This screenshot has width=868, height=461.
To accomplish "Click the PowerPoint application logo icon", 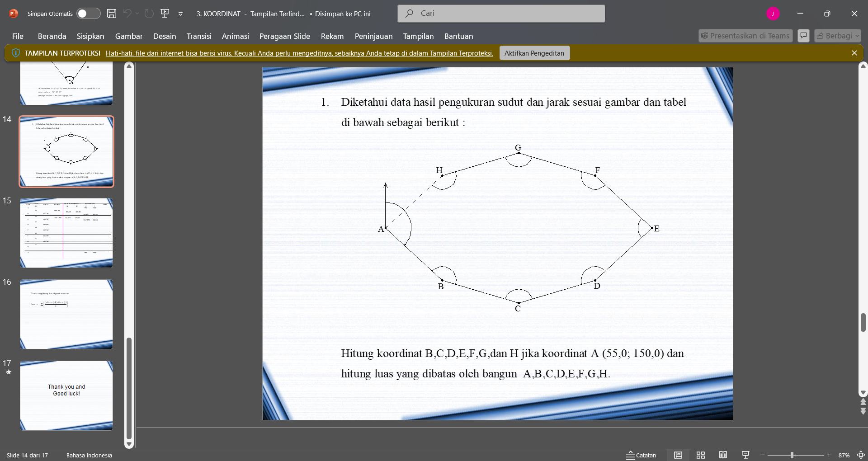I will pos(14,14).
